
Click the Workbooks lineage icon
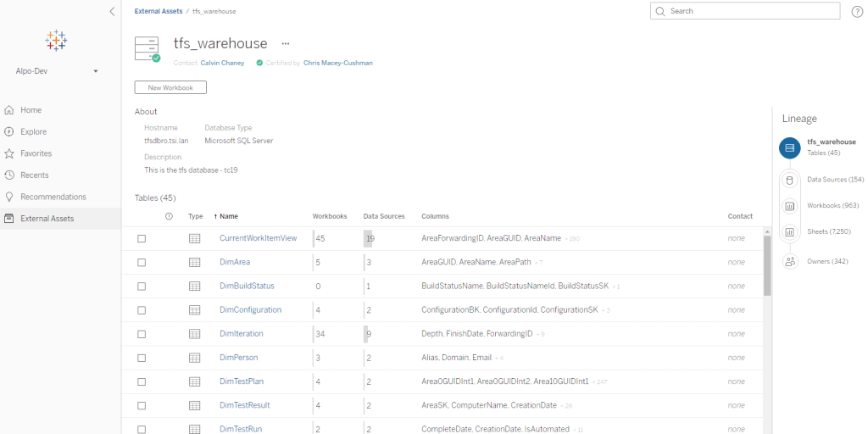pos(790,205)
